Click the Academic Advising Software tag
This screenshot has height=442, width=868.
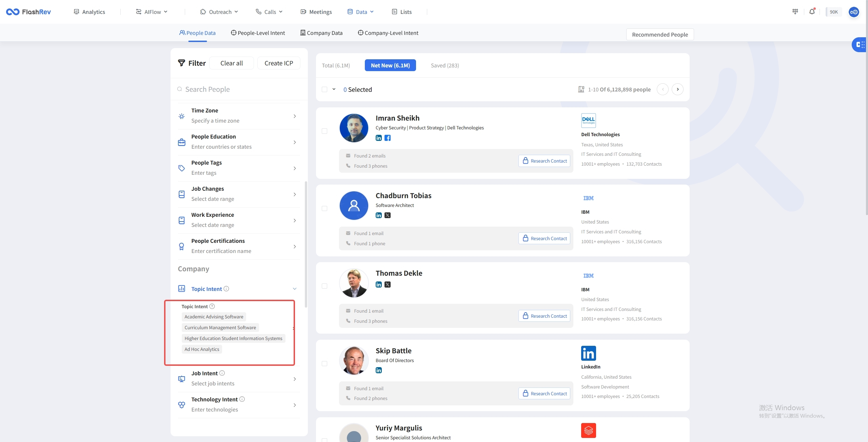coord(214,317)
